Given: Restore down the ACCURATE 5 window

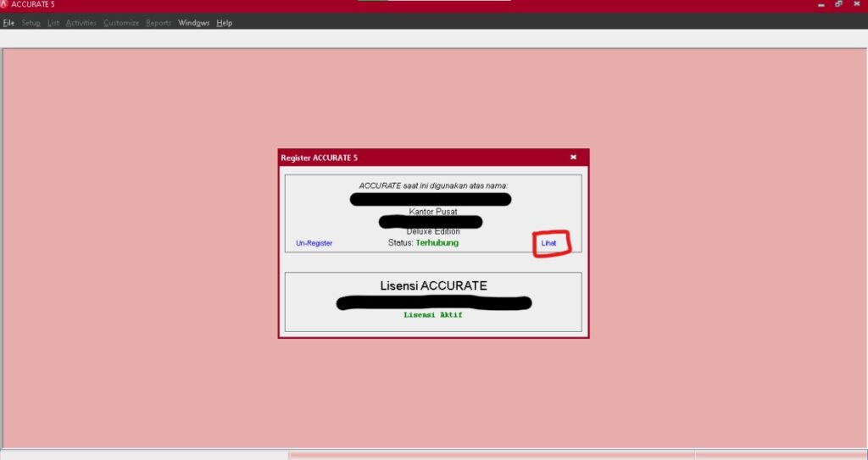Looking at the screenshot, I should coord(838,4).
